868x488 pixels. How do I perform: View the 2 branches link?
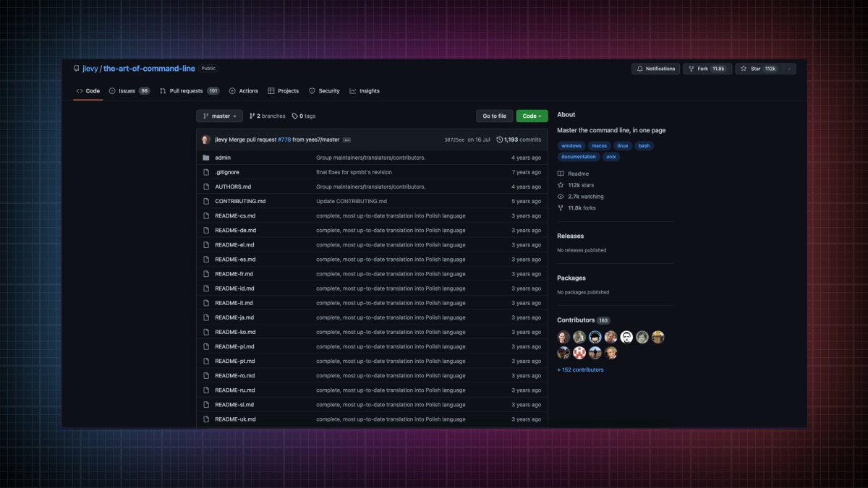(268, 116)
